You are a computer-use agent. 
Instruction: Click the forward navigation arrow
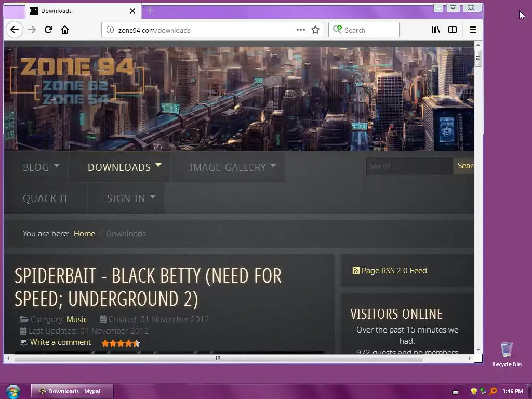32,30
